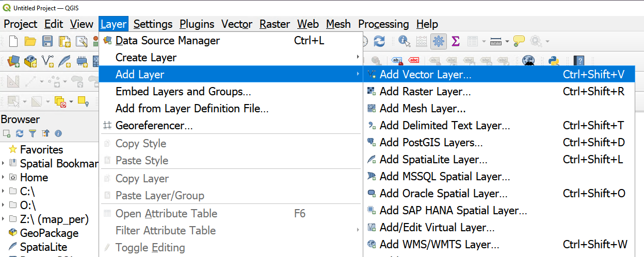Toggle the Processing Toolbox gear button
This screenshot has height=257, width=644.
click(x=439, y=41)
